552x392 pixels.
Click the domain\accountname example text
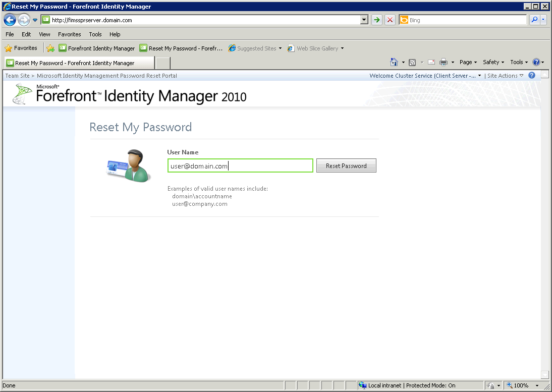[x=202, y=196]
